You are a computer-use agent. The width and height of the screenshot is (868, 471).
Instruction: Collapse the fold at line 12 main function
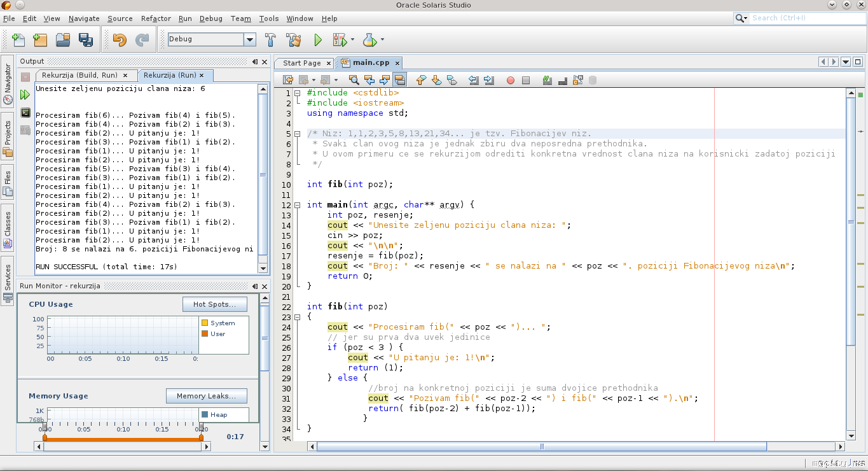pos(297,205)
